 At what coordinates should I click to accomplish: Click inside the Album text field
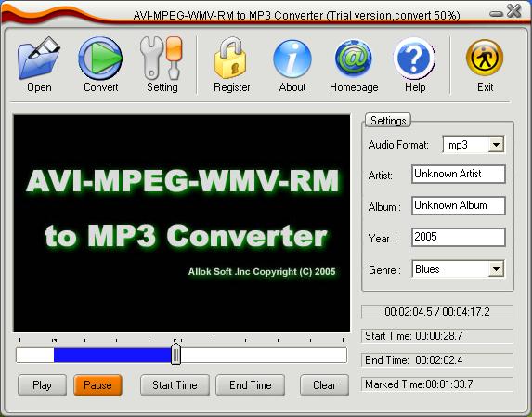pyautogui.click(x=459, y=205)
